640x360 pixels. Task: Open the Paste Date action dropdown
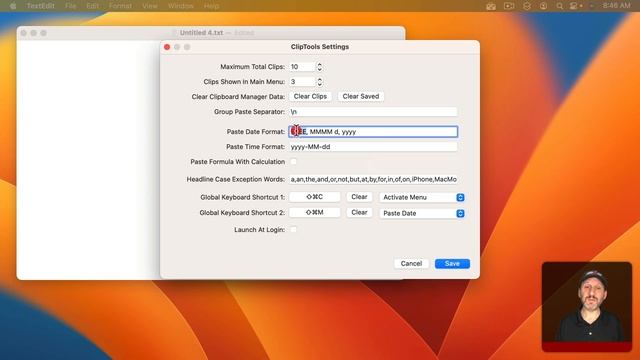point(422,213)
